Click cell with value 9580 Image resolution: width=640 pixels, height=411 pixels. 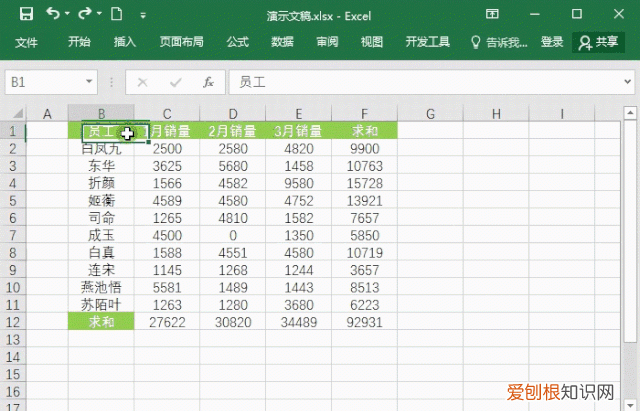299,183
